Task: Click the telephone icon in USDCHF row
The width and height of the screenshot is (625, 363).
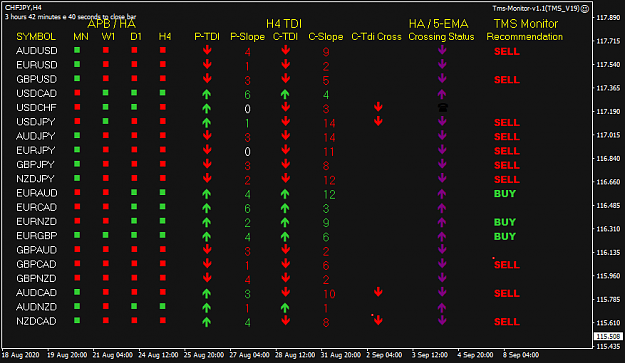Action: coord(442,107)
